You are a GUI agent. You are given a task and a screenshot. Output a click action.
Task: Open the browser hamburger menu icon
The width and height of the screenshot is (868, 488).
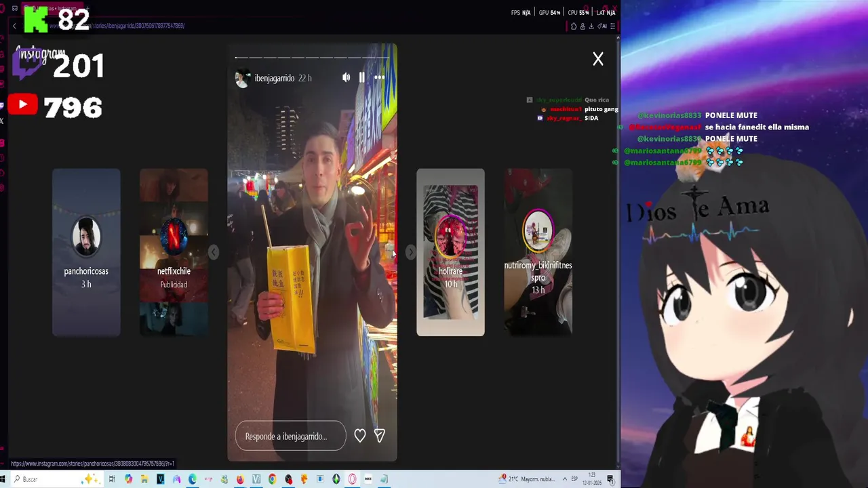612,26
